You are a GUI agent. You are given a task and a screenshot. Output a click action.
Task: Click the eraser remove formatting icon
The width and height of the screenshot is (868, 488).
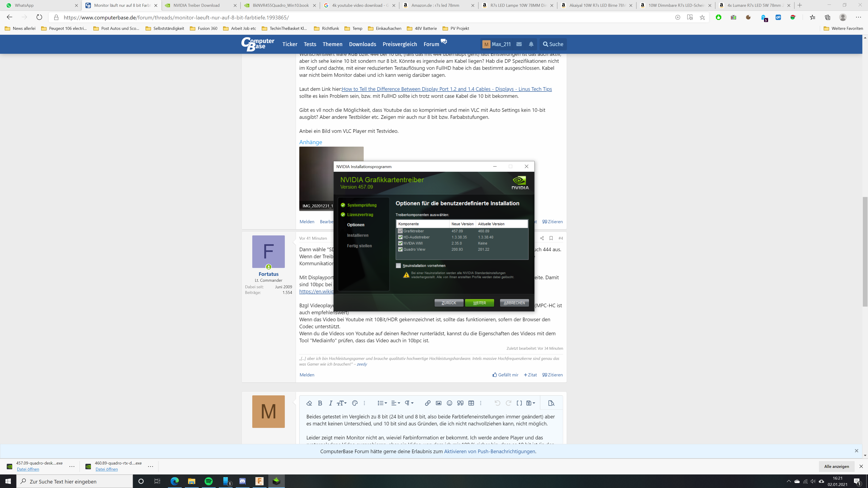[x=309, y=403]
